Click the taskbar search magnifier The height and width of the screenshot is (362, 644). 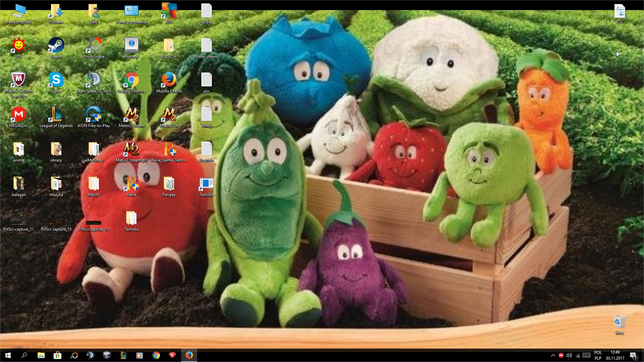coord(24,355)
